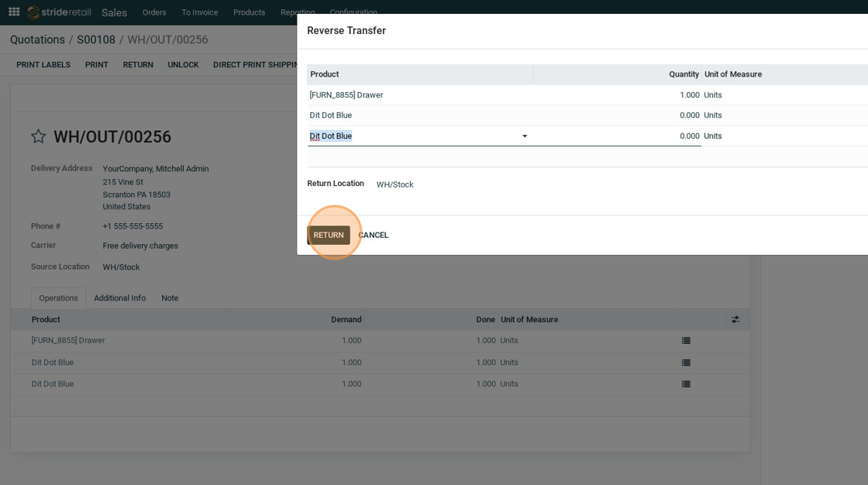The image size is (868, 485).
Task: Expand product dropdown arrow in Reverse Transfer
Action: tap(524, 136)
